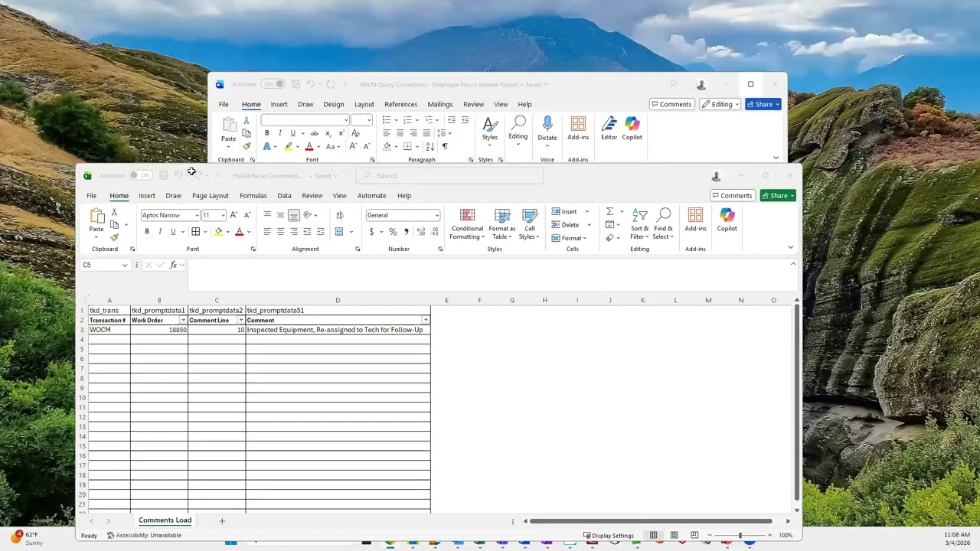
Task: Click Clear All Formatting in Word
Action: point(355,133)
